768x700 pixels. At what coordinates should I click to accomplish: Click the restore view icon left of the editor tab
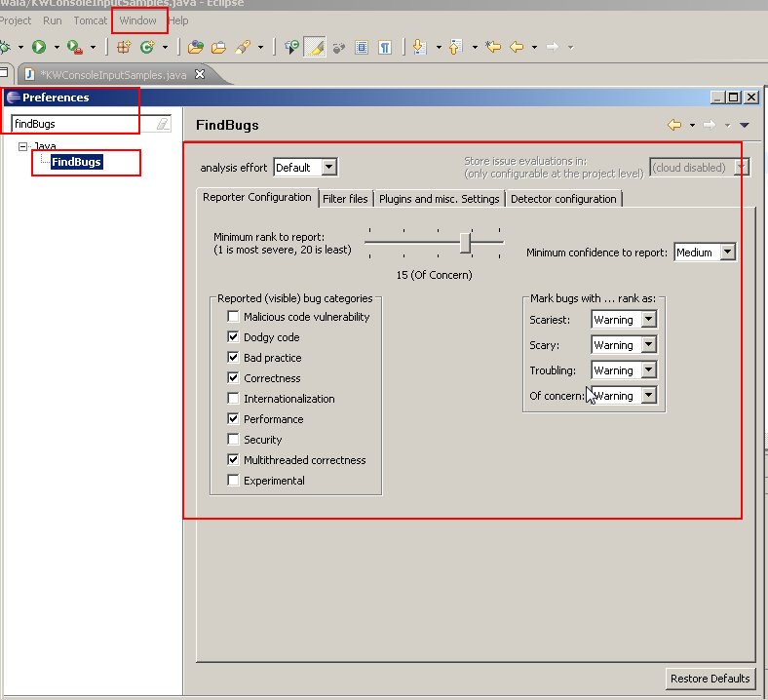click(4, 72)
